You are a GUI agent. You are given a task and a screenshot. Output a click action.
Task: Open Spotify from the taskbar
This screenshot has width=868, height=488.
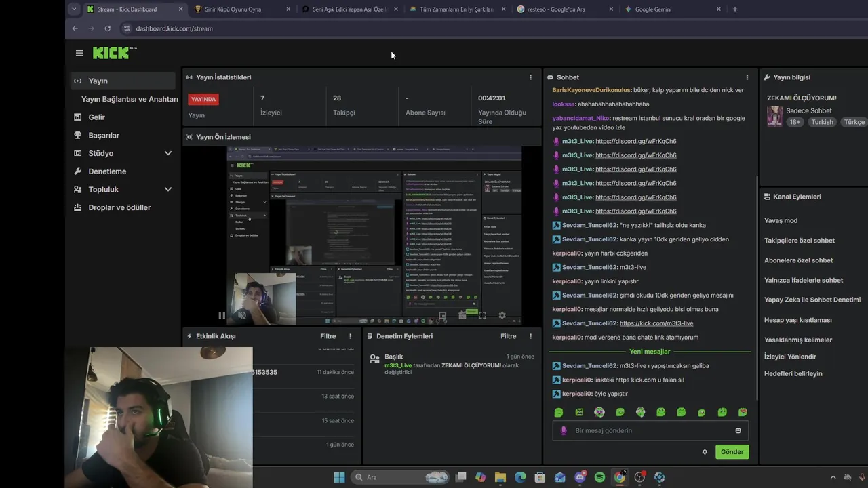[599, 477]
